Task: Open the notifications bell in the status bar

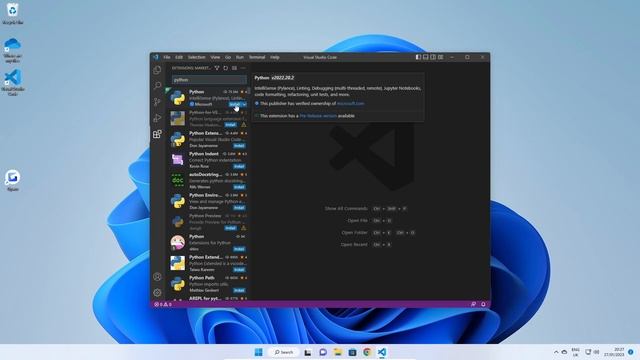Action: (483, 304)
